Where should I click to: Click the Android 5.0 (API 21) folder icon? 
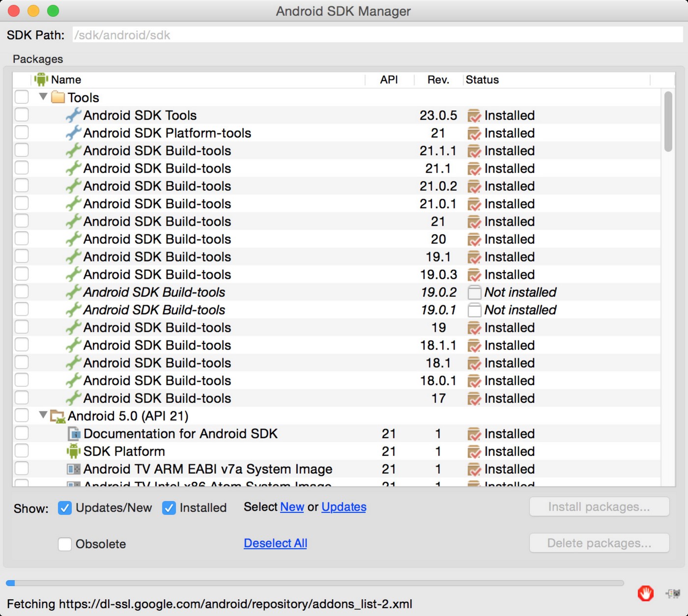click(x=58, y=417)
